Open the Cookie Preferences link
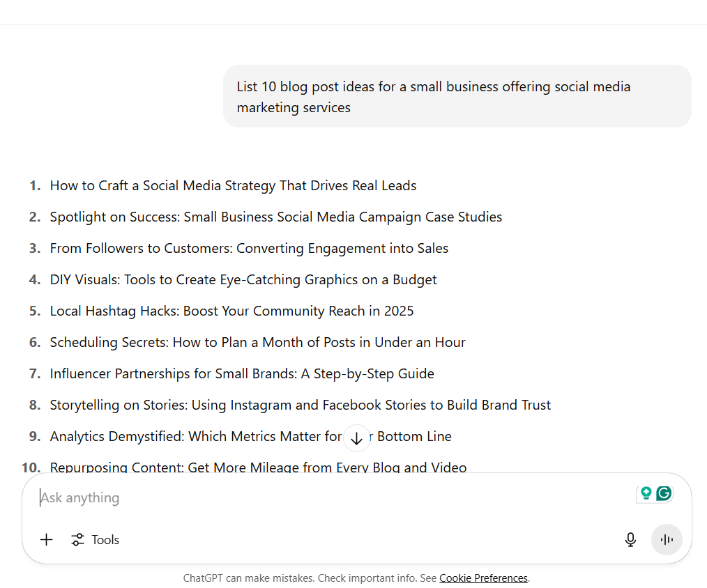Screen dimensions: 707x588 (x=483, y=578)
